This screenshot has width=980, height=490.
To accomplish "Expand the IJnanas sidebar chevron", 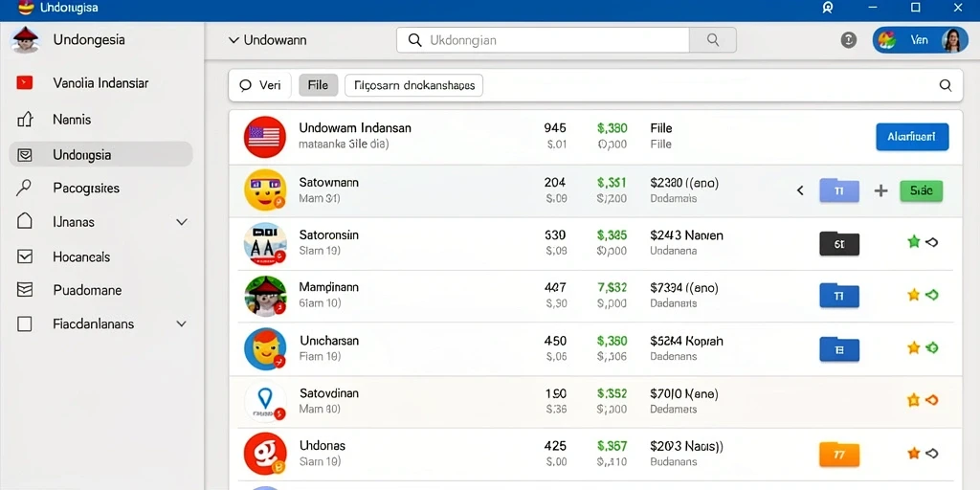I will coord(182,222).
